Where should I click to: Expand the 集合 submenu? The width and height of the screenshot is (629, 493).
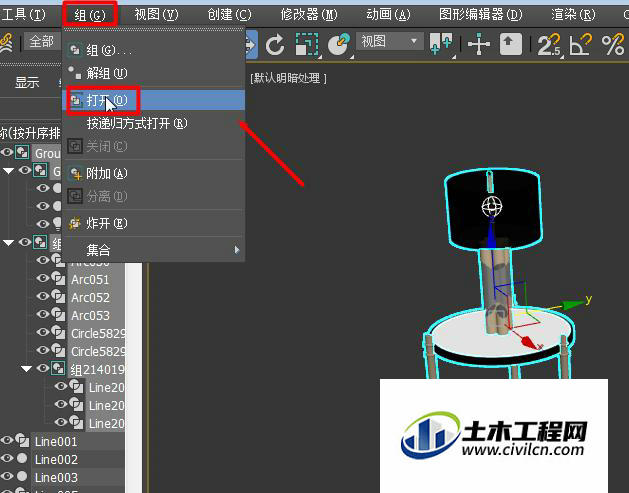154,250
